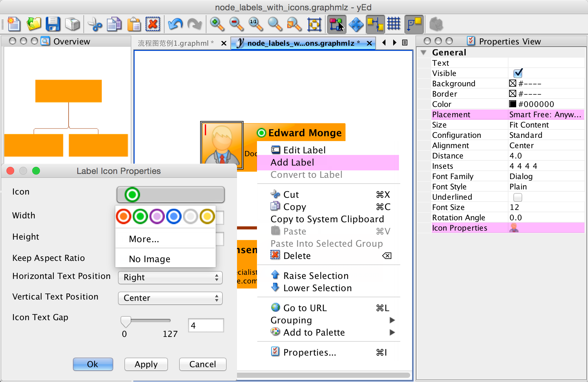Click the Cancel button
Screen dimensions: 588x382
[203, 364]
